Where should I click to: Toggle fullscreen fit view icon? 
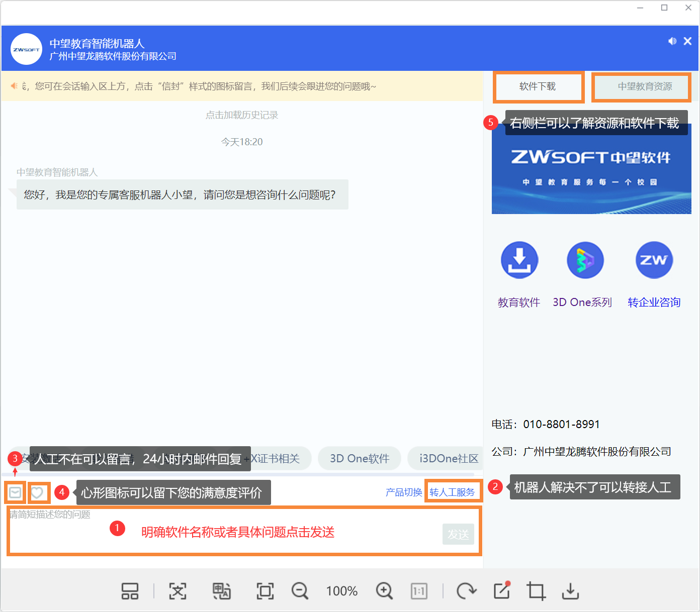(265, 591)
